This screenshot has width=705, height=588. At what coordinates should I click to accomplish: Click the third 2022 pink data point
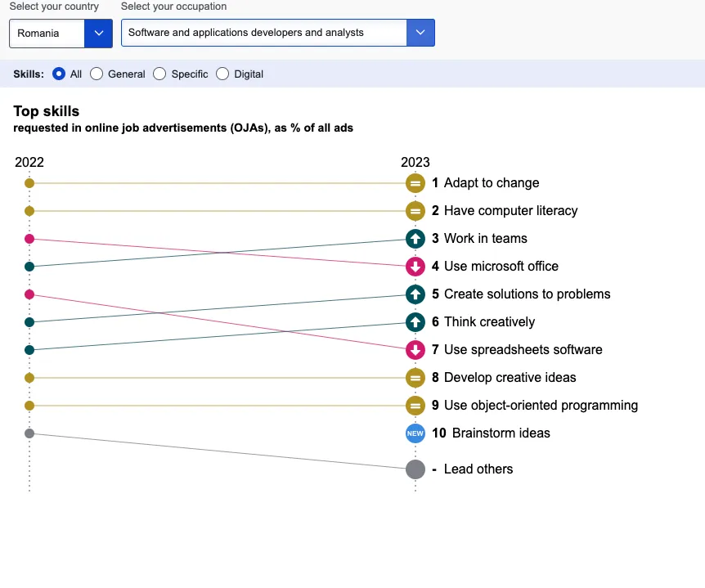29,239
